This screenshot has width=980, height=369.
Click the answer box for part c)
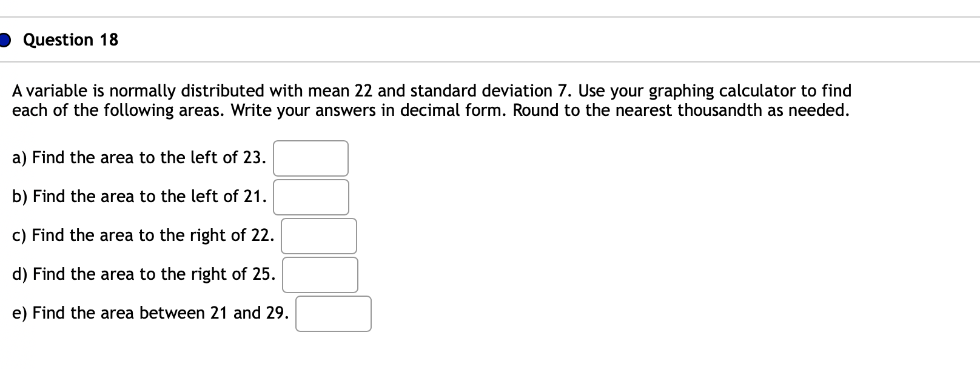318,236
